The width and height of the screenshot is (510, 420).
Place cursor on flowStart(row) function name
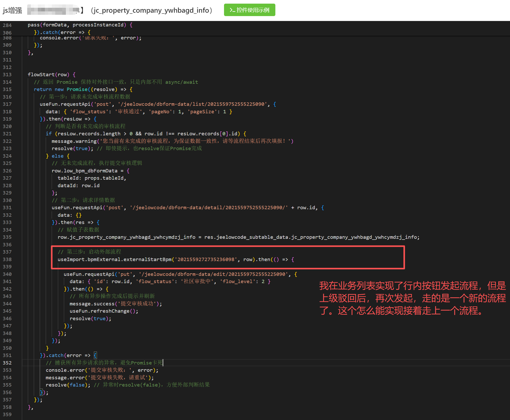pos(41,75)
